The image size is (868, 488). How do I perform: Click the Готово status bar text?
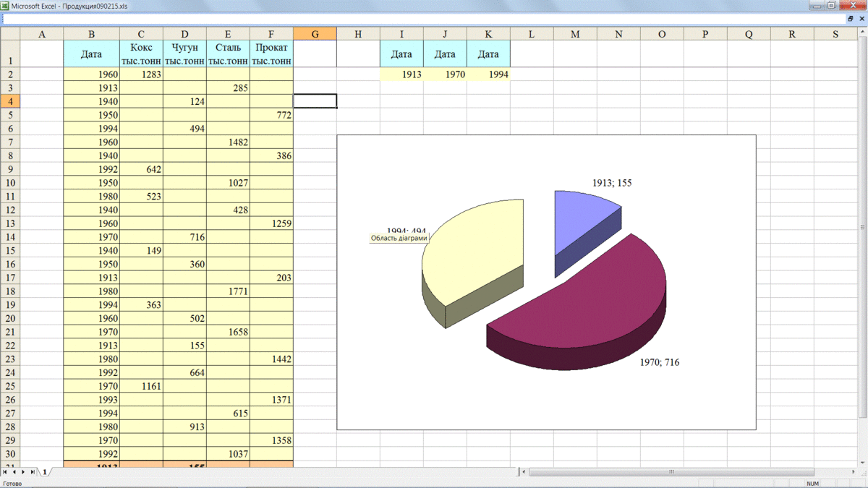tap(12, 483)
